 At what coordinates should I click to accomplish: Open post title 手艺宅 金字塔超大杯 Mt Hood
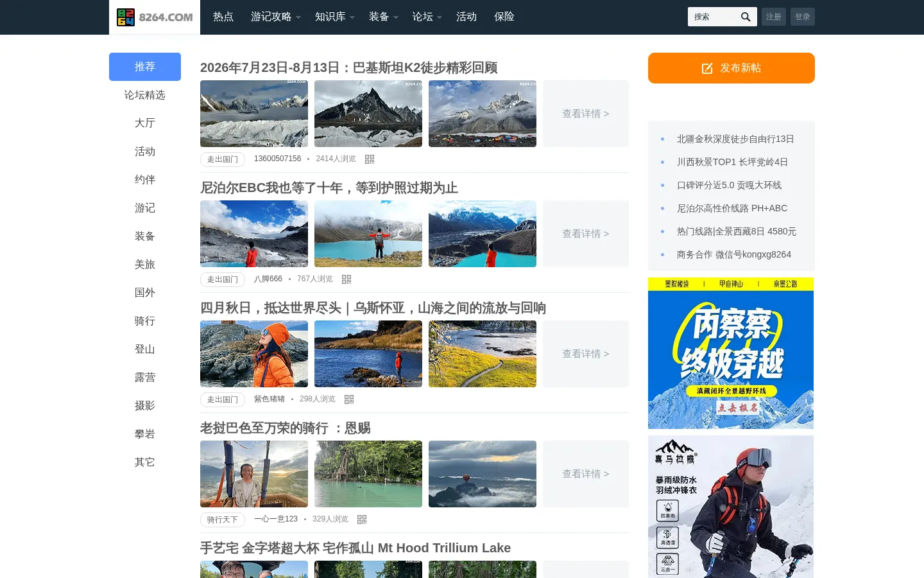pyautogui.click(x=355, y=548)
